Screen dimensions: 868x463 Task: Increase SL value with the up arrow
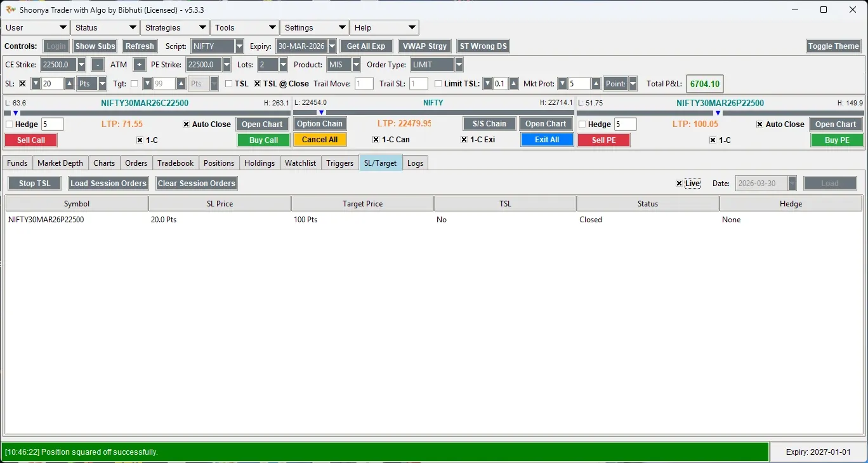pos(70,84)
